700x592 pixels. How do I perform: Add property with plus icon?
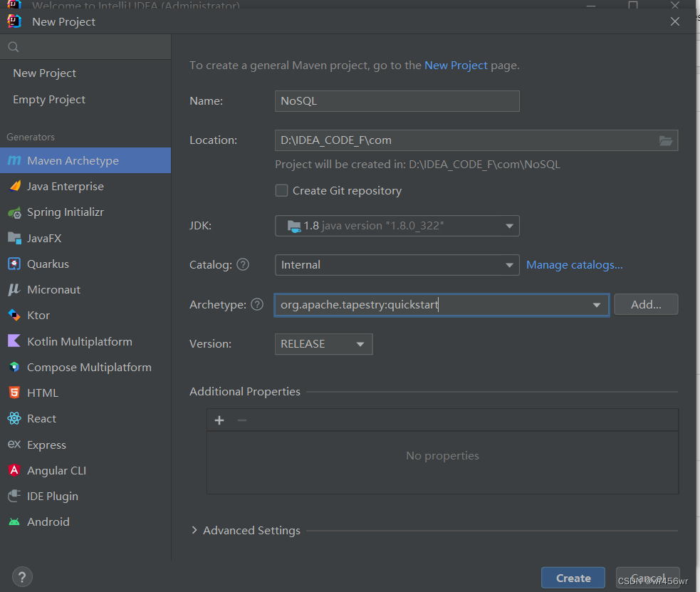[219, 420]
